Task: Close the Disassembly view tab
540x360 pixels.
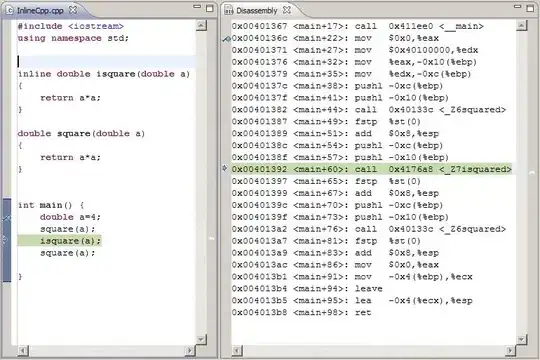Action: pyautogui.click(x=287, y=10)
